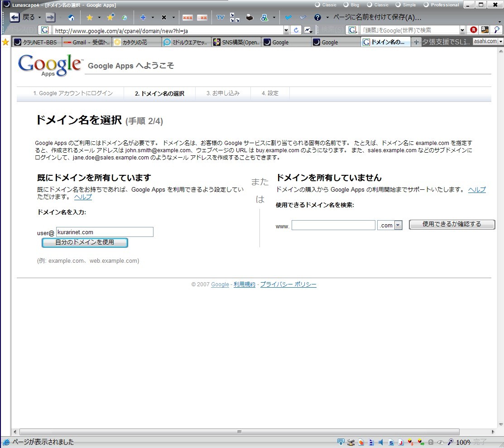This screenshot has height=448, width=504.
Task: Click step tab 3. お申し込み
Action: (223, 93)
